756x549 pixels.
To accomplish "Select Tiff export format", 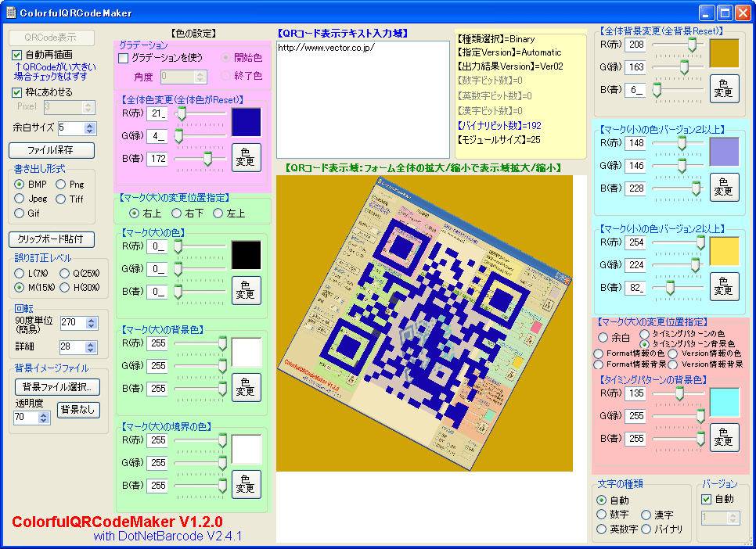I will click(61, 199).
